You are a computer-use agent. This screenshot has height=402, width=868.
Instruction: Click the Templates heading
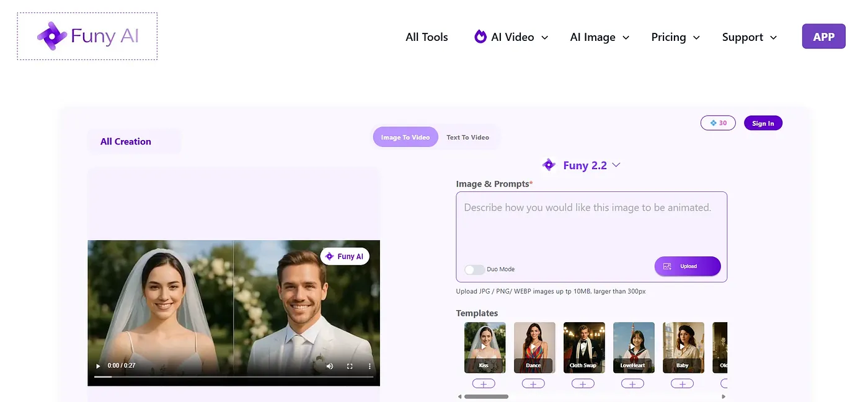(477, 313)
